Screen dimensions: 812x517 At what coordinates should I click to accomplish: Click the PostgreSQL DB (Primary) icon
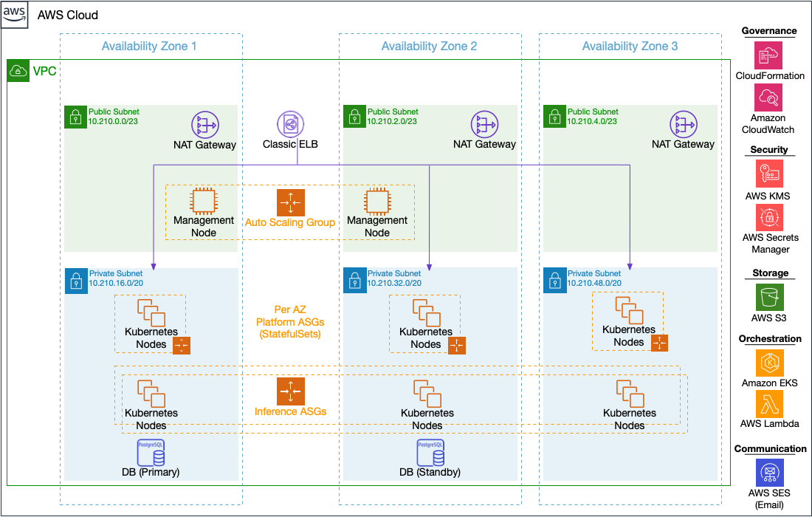click(151, 453)
